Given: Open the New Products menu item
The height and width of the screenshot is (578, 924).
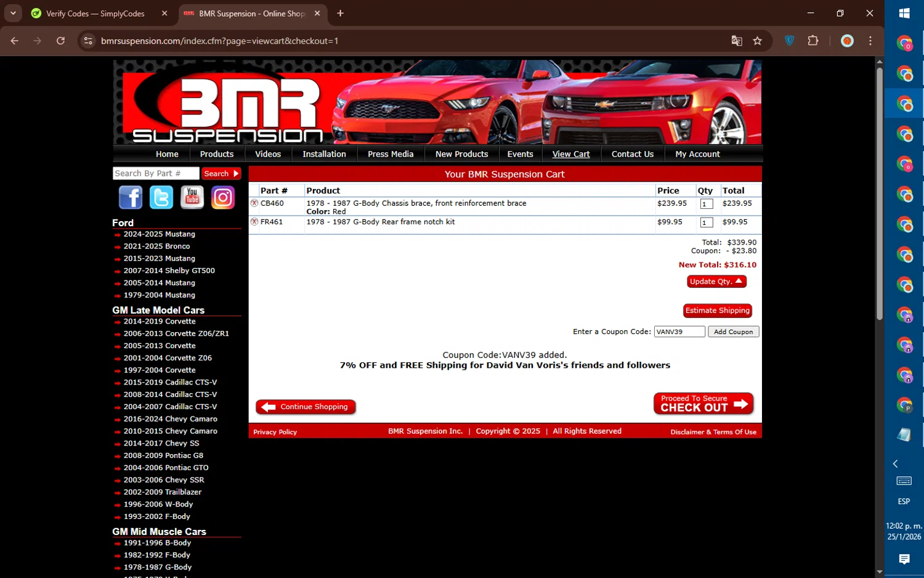Looking at the screenshot, I should tap(461, 154).
